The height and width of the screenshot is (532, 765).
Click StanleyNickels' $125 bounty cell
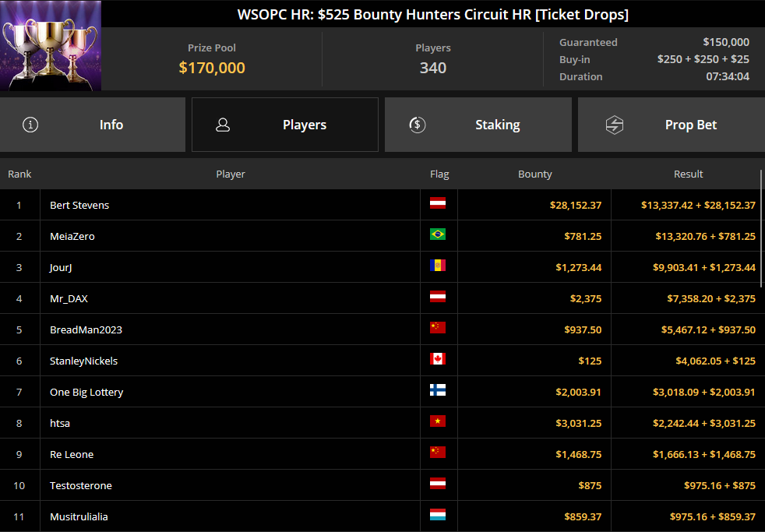tap(534, 361)
